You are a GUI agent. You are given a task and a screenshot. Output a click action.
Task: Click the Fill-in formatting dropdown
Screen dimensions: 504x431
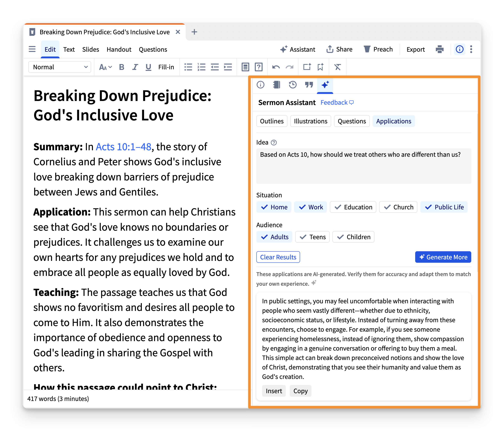coord(167,67)
